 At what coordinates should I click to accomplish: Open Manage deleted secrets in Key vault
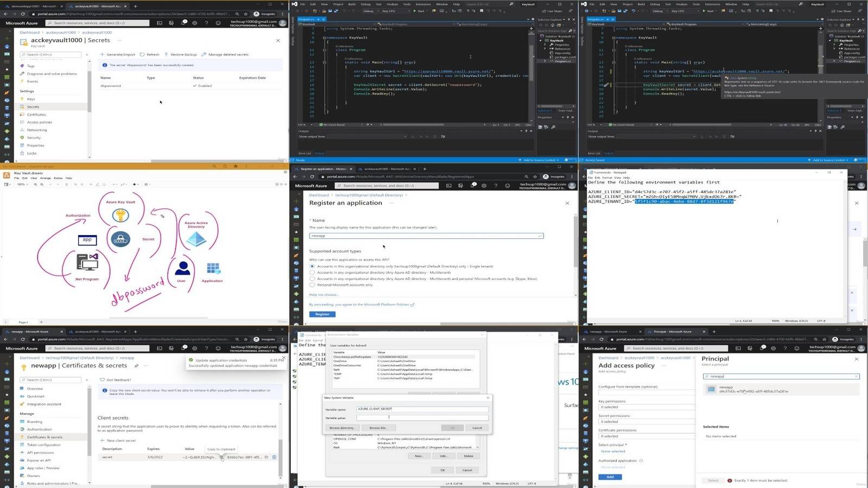tap(225, 54)
